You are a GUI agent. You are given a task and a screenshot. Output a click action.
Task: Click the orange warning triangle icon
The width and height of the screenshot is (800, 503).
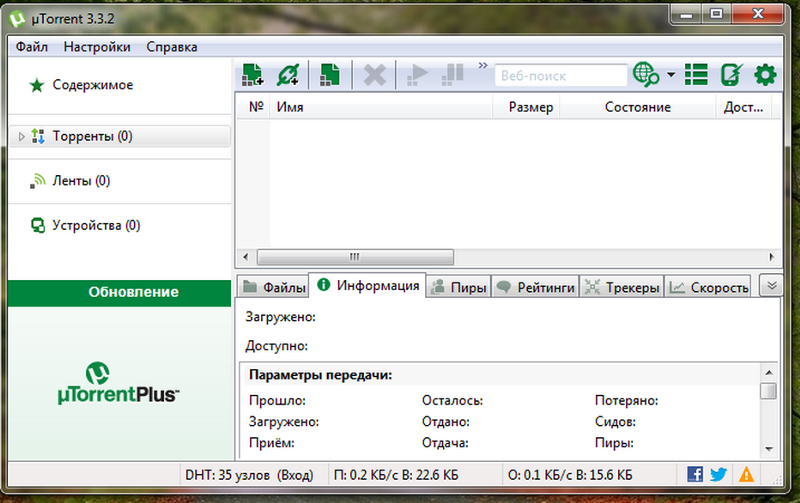coord(746,474)
